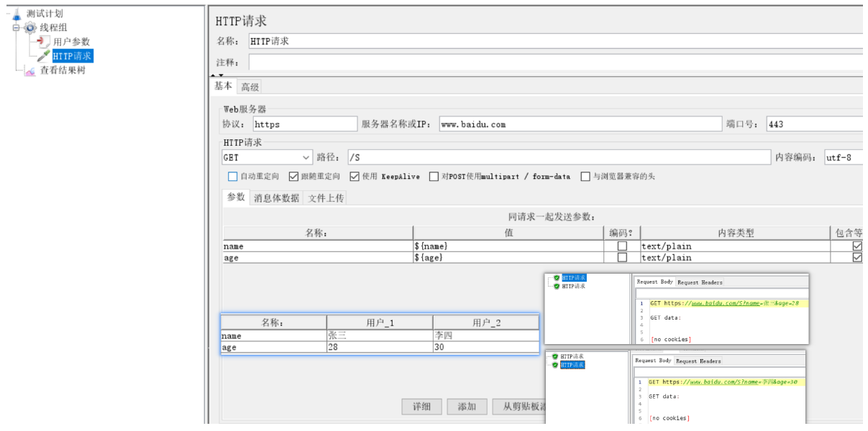Click the 端口号 field showing 443
The image size is (868, 431).
(814, 124)
